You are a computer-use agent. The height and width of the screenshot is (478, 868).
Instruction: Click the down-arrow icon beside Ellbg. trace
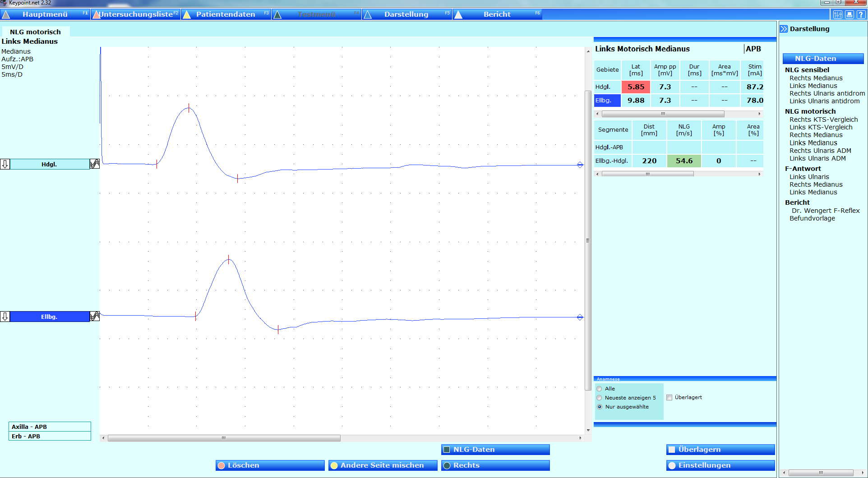(5, 317)
